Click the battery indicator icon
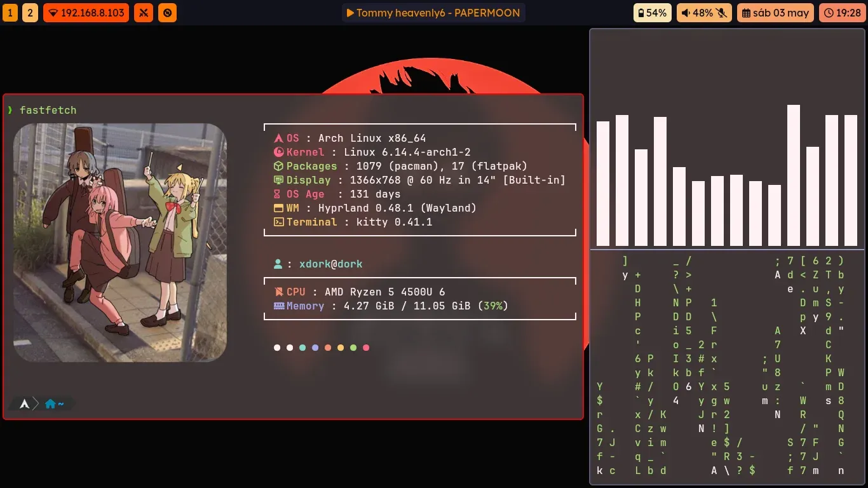The width and height of the screenshot is (868, 488). [641, 13]
